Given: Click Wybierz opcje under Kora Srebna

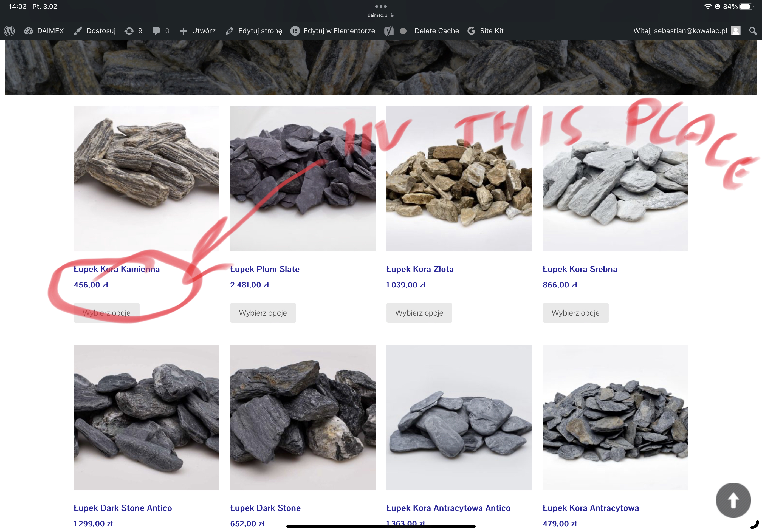Looking at the screenshot, I should tap(575, 313).
